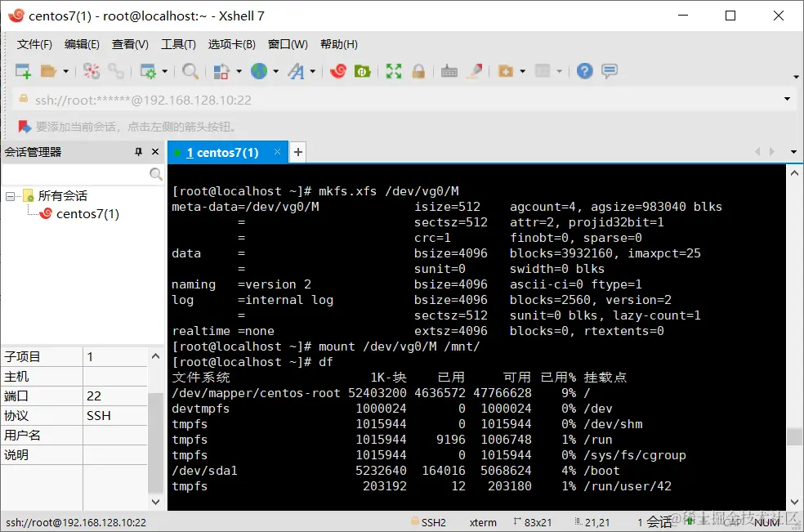Select the centos7(1) session in tree

(79, 213)
